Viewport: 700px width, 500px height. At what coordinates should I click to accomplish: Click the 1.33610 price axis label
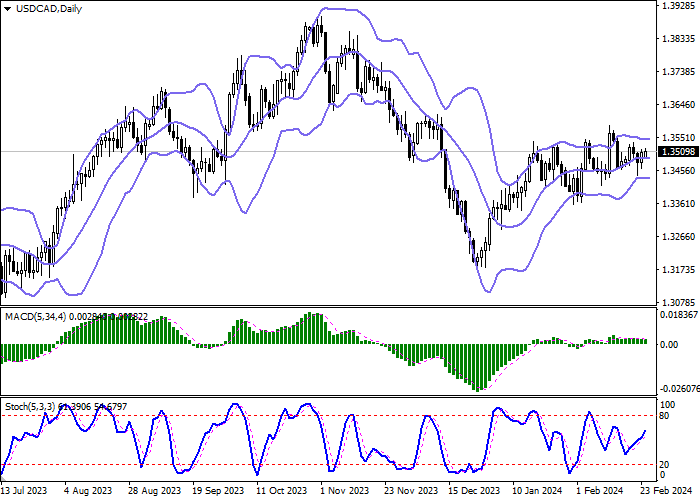point(678,204)
